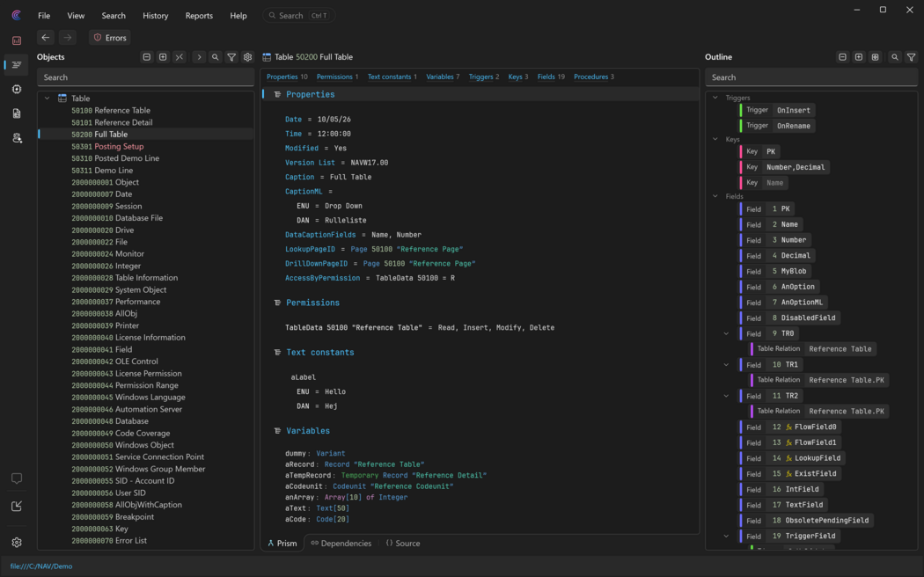924x577 pixels.
Task: Open the Help menu
Action: click(x=238, y=16)
